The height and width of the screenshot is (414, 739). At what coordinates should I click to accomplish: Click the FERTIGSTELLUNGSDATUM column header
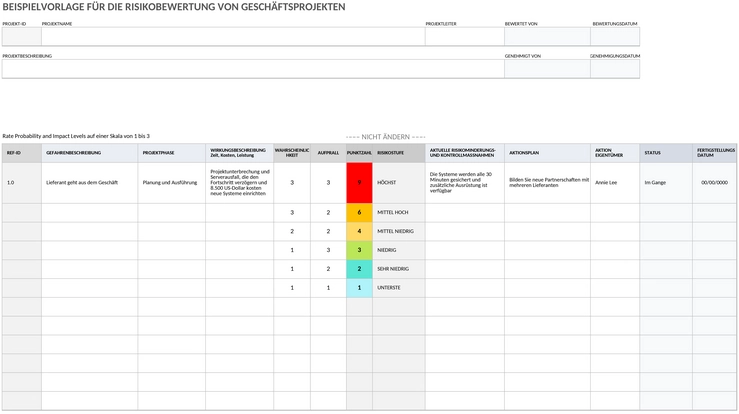[714, 153]
